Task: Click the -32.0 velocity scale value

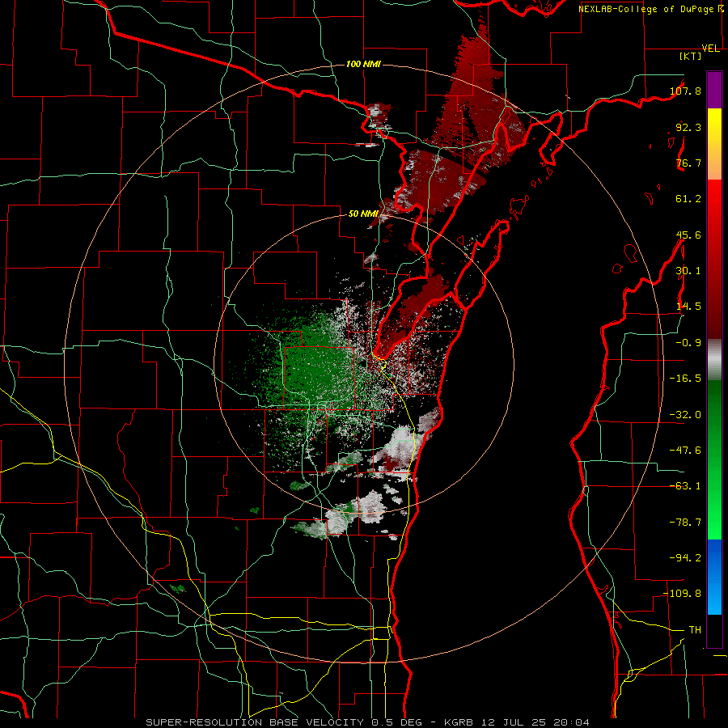Action: (x=685, y=415)
